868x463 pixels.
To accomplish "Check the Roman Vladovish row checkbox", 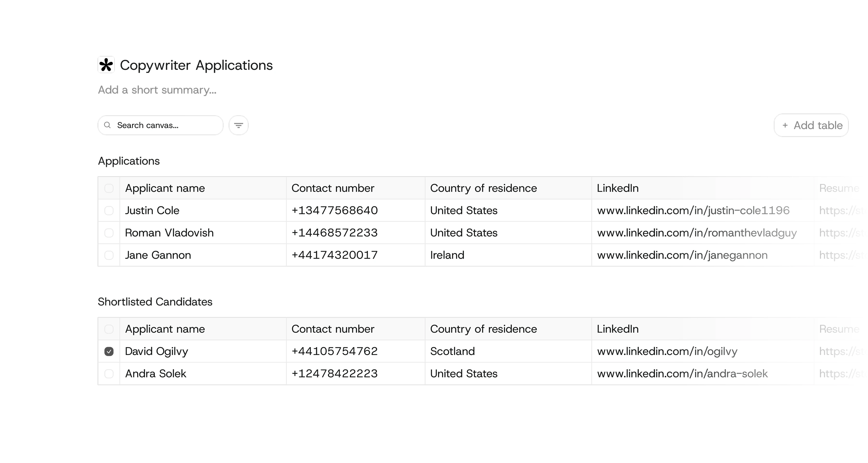I will pos(109,233).
